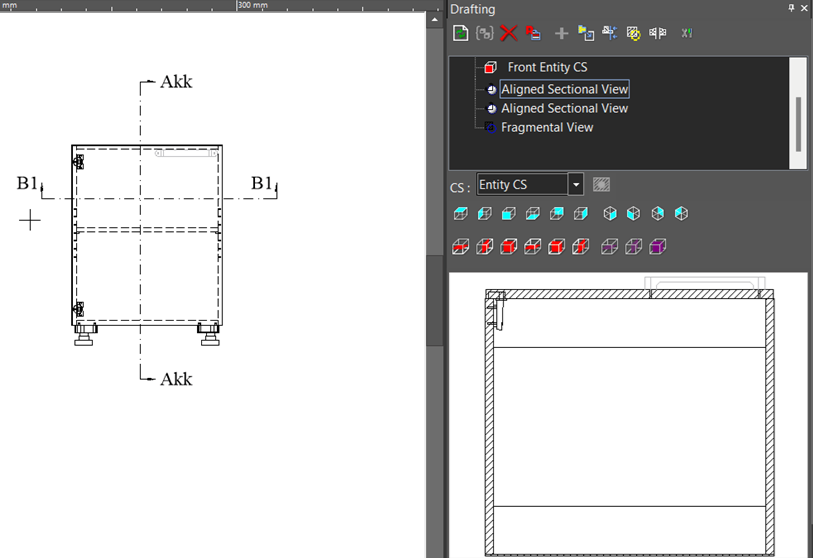The image size is (813, 558).
Task: Click the mirrored flags icon
Action: (x=657, y=33)
